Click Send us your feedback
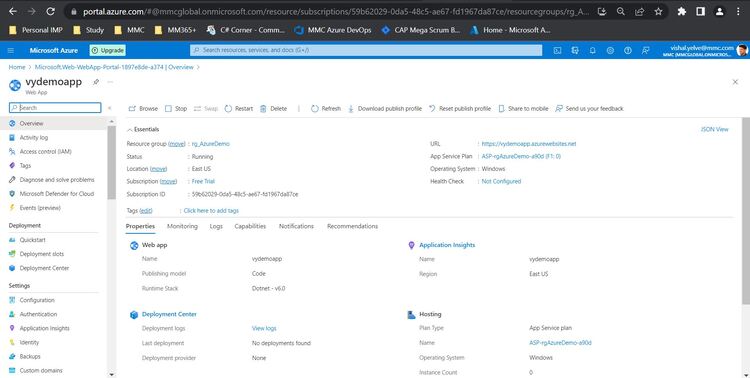Image resolution: width=750 pixels, height=378 pixels. [x=589, y=109]
